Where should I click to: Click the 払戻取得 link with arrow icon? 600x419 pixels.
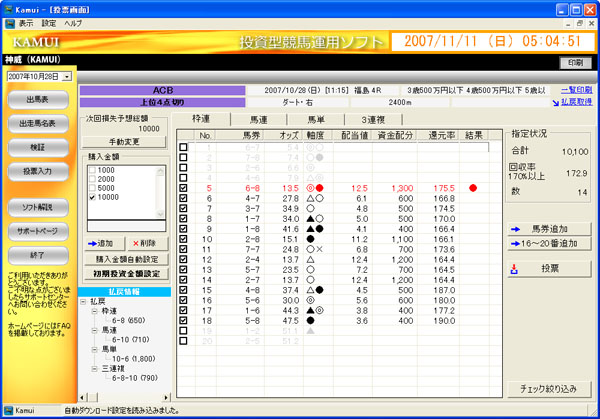(571, 102)
